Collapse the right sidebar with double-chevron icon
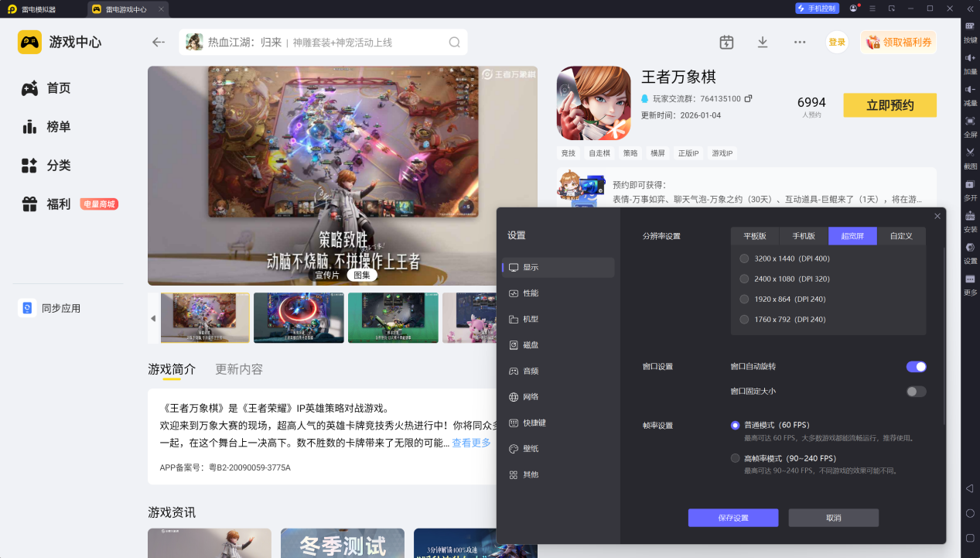 pyautogui.click(x=970, y=9)
